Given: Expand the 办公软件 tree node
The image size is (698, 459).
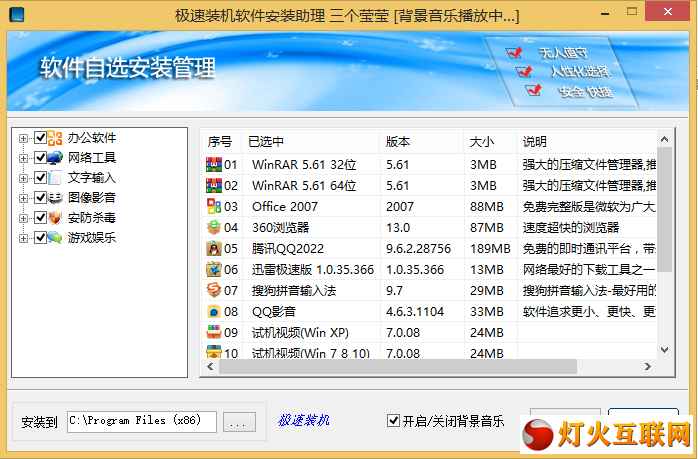Looking at the screenshot, I should tap(23, 138).
